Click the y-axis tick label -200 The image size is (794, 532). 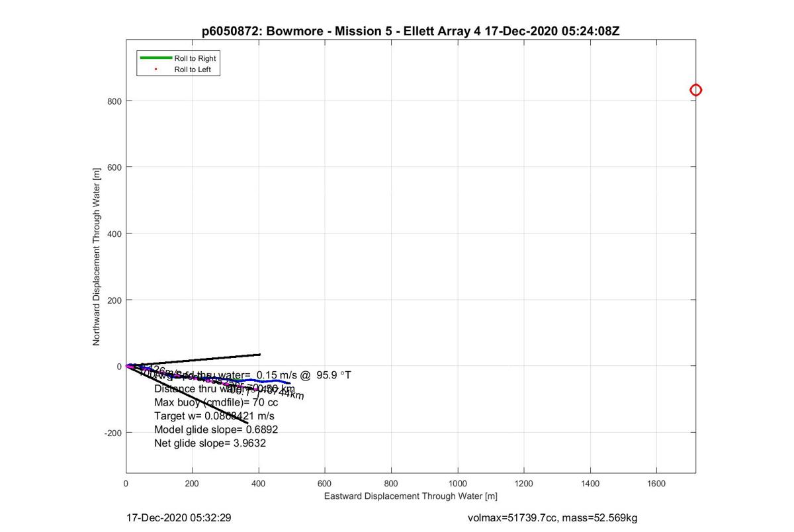112,432
